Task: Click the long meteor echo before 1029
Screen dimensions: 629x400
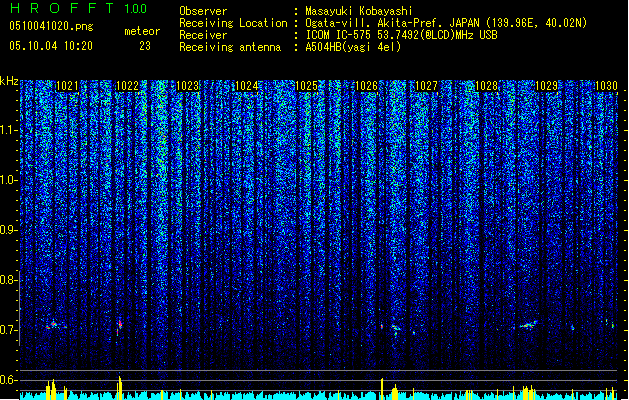Action: 528,325
